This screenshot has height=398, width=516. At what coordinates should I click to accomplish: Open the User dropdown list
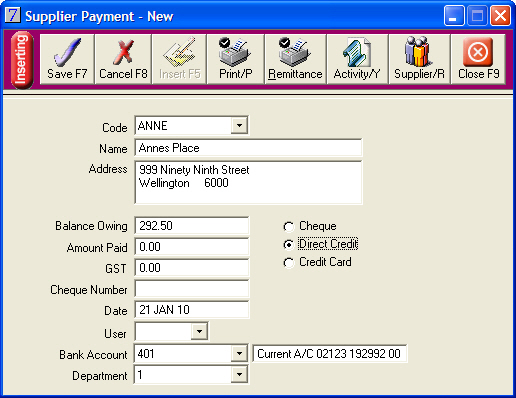pos(199,331)
